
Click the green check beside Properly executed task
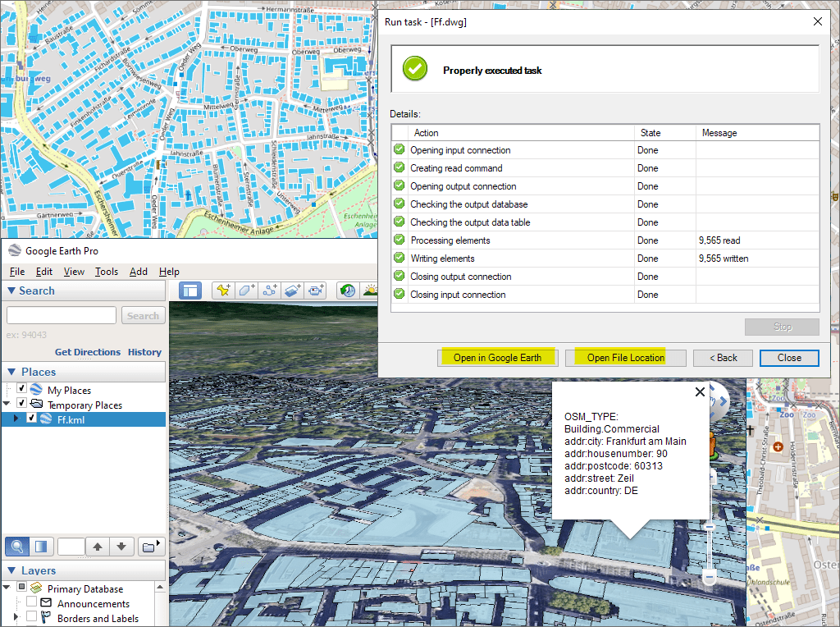tap(414, 69)
